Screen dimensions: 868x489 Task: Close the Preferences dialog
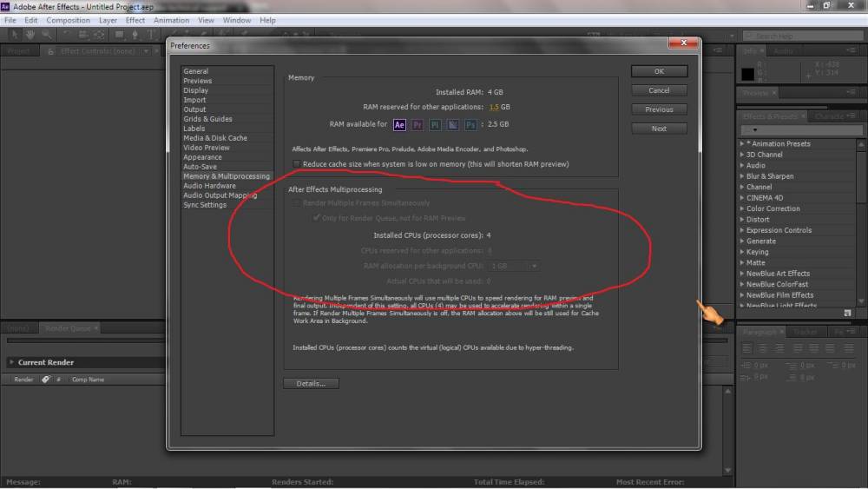683,43
